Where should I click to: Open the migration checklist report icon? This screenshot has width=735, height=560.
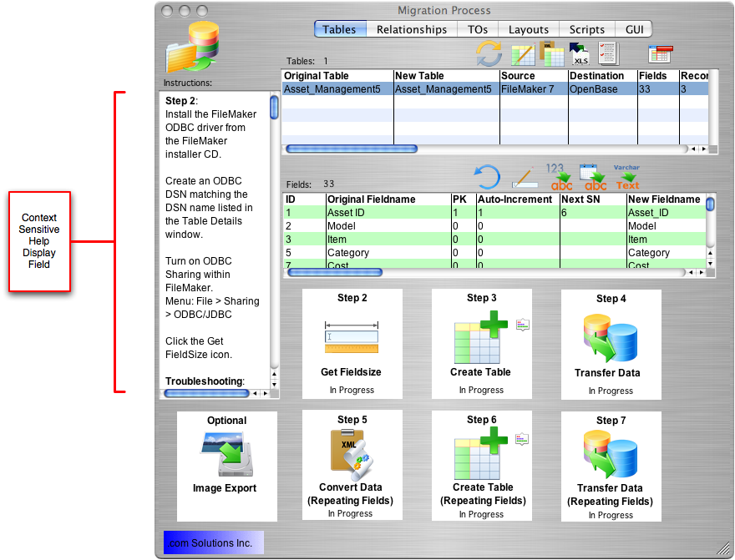[609, 53]
